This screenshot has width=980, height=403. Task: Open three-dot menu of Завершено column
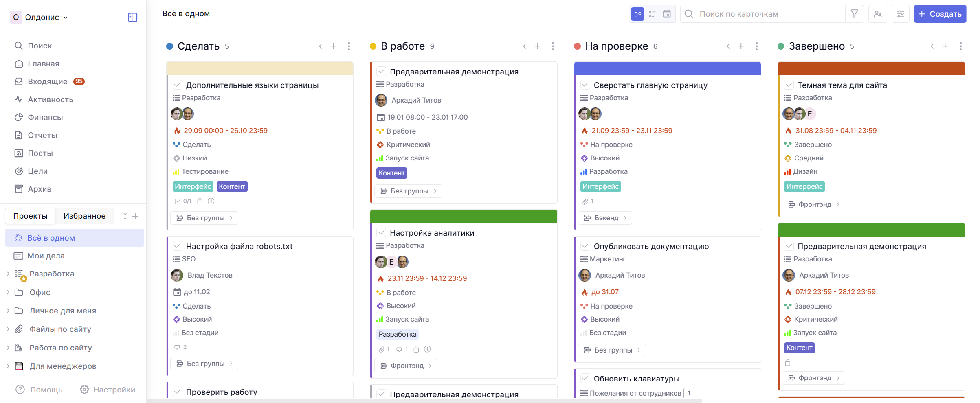click(960, 46)
